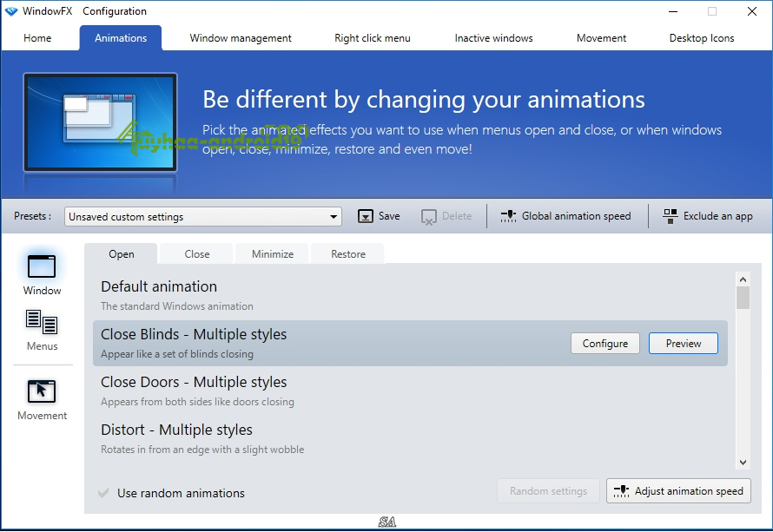Select Close Doors - Multiple styles item
This screenshot has height=532, width=773.
pos(410,391)
